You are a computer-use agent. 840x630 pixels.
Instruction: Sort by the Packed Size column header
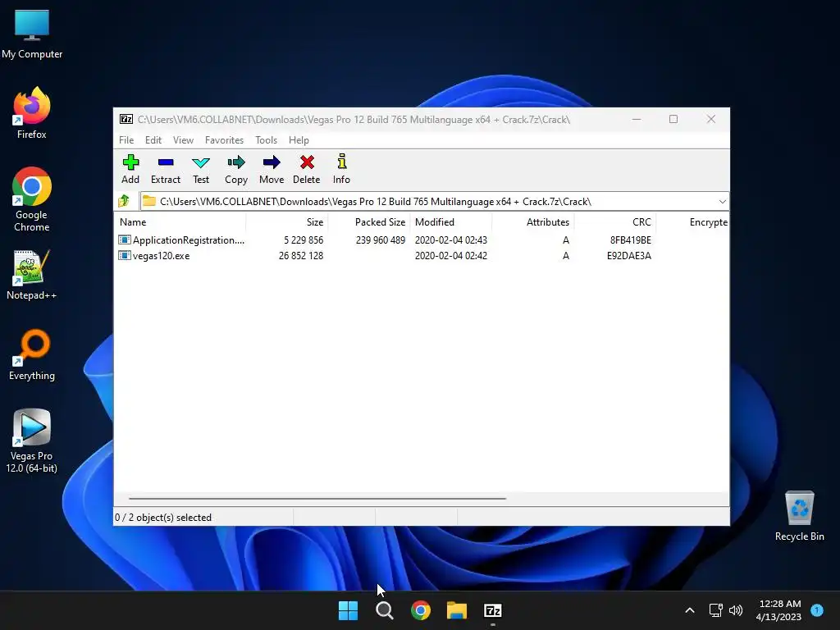point(369,221)
